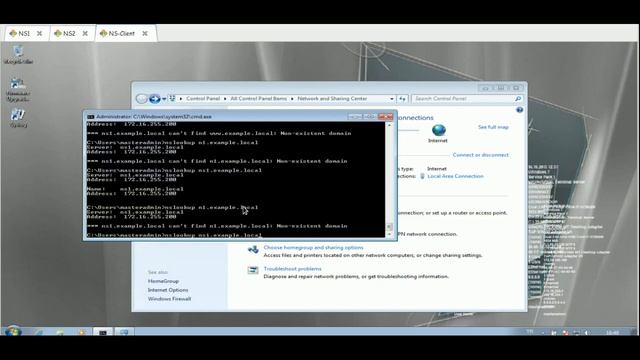Click the cmd.exe title bar icon

(x=91, y=117)
